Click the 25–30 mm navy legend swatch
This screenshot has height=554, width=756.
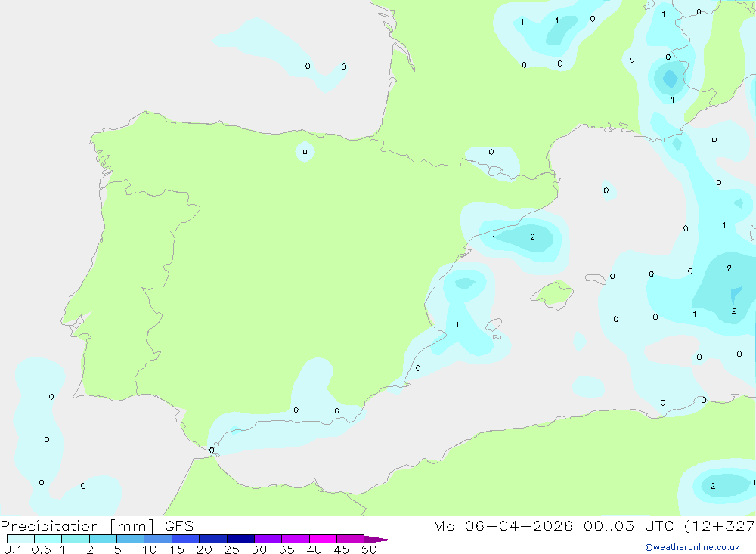click(x=240, y=539)
